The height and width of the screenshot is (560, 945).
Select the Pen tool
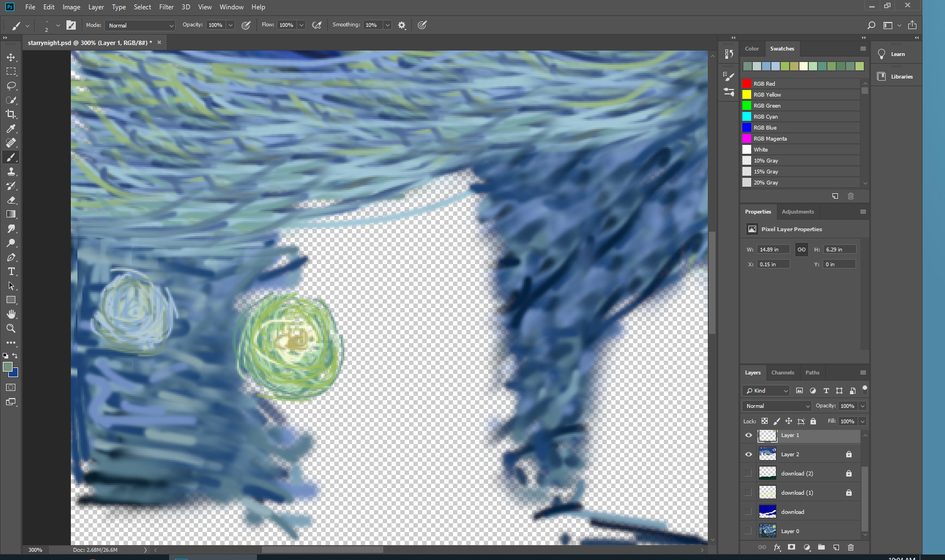coord(11,257)
